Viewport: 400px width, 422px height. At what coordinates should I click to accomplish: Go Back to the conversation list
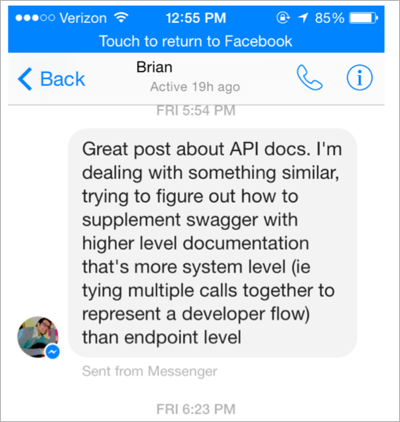pyautogui.click(x=52, y=79)
